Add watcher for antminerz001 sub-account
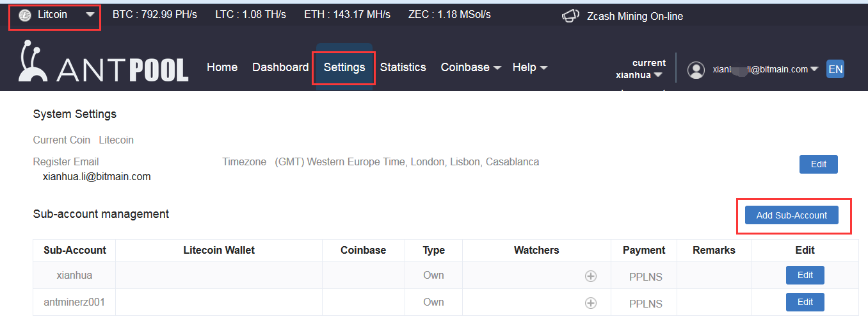868x330 pixels. pos(591,303)
